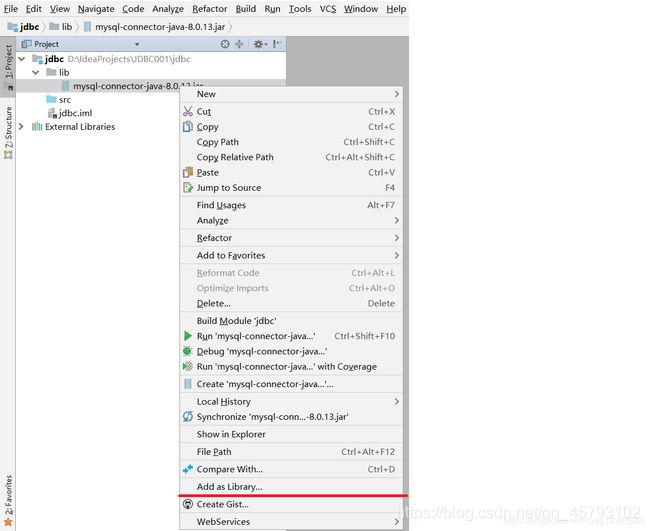Open the Edit menu
Screen dimensions: 650x531
click(34, 9)
